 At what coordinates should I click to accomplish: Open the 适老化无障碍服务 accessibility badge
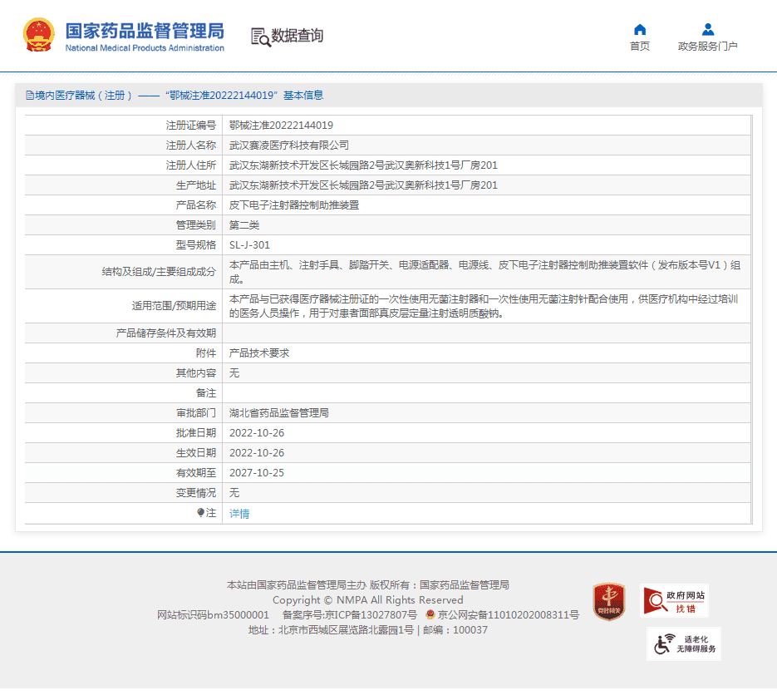click(x=684, y=644)
